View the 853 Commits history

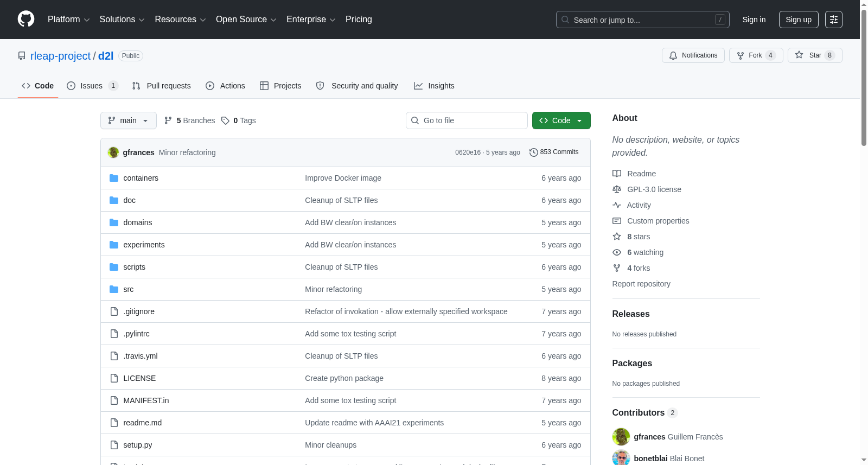[554, 152]
